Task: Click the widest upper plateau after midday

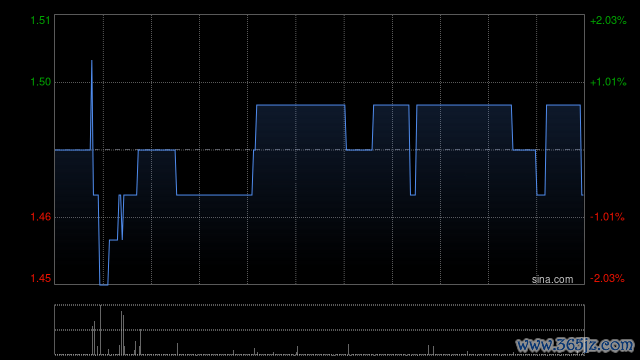Action: click(x=464, y=105)
